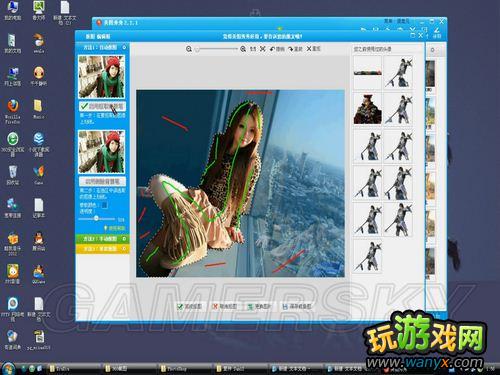Click the redo arrow in editor toolbar
This screenshot has width=500, height=375.
295,49
